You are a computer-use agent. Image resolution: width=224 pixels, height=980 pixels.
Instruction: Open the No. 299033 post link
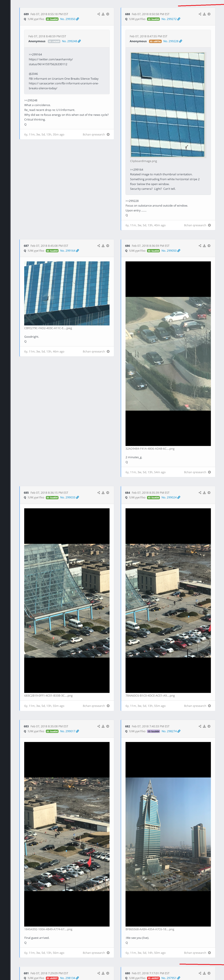click(69, 498)
